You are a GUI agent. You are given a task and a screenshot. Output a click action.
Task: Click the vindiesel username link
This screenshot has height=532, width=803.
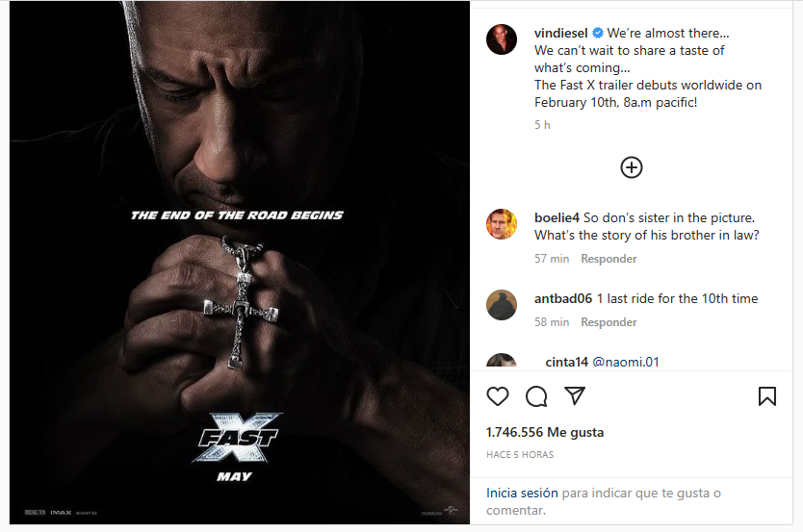560,33
